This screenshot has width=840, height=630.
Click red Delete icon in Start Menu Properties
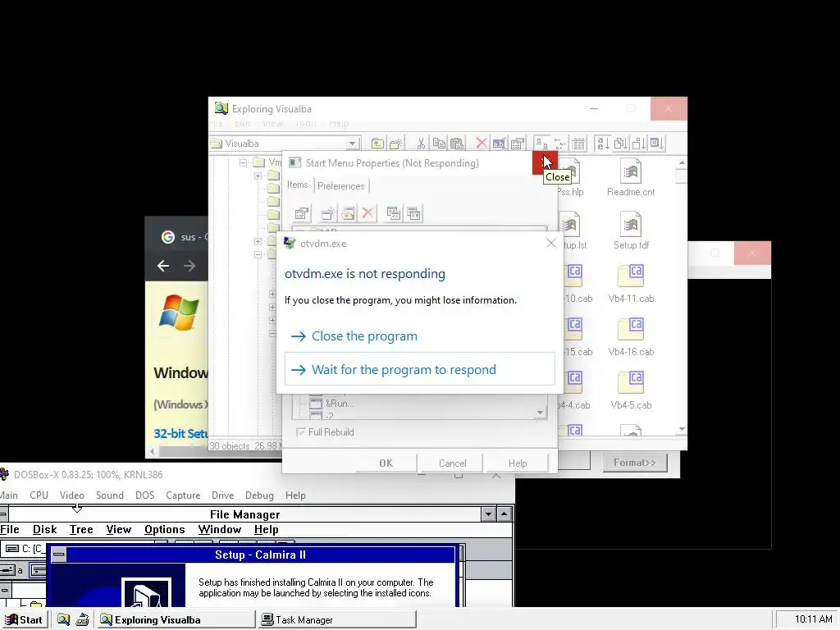tap(367, 214)
